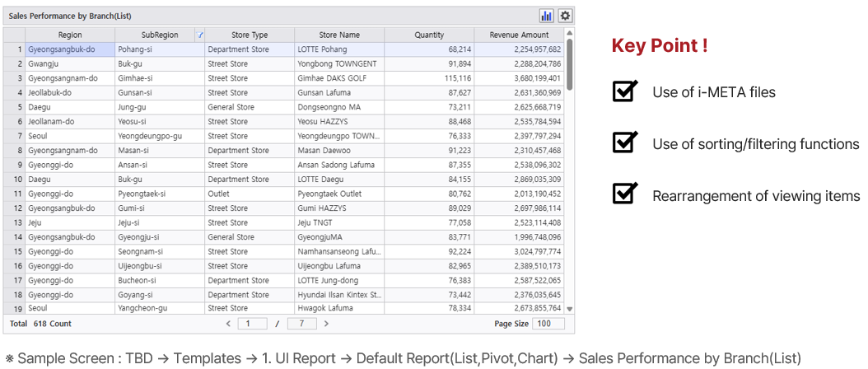This screenshot has height=369, width=868.
Task: Click the Quantity column header
Action: 429,35
